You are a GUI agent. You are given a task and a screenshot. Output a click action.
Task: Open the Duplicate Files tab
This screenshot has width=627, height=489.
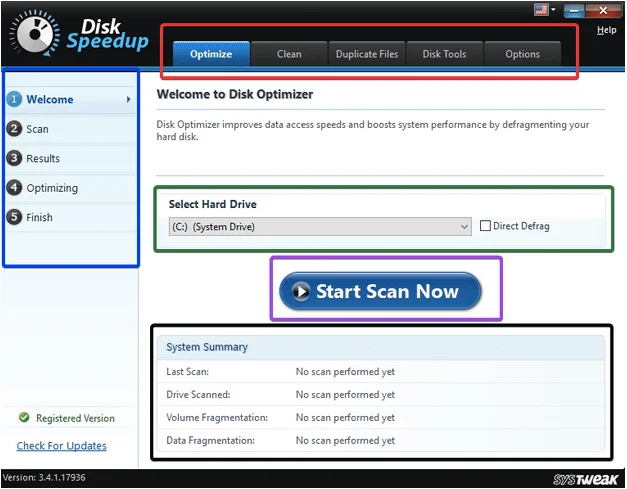tap(367, 54)
